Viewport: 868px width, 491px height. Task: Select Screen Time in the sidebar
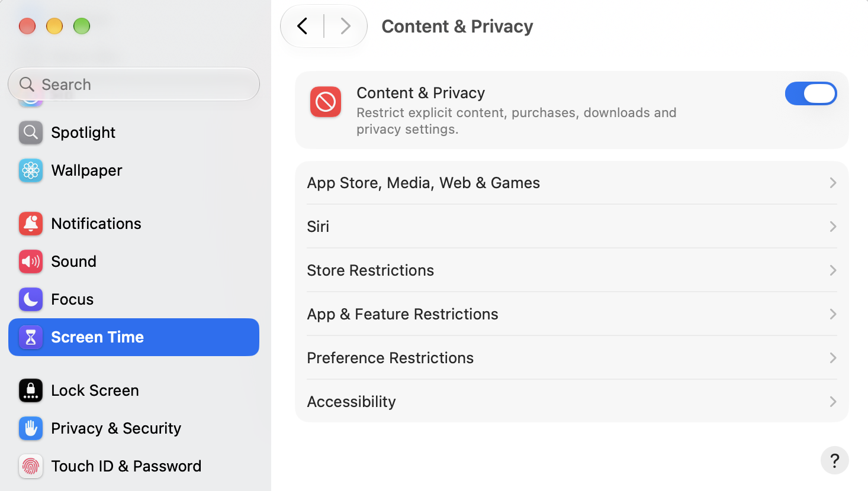coord(134,337)
